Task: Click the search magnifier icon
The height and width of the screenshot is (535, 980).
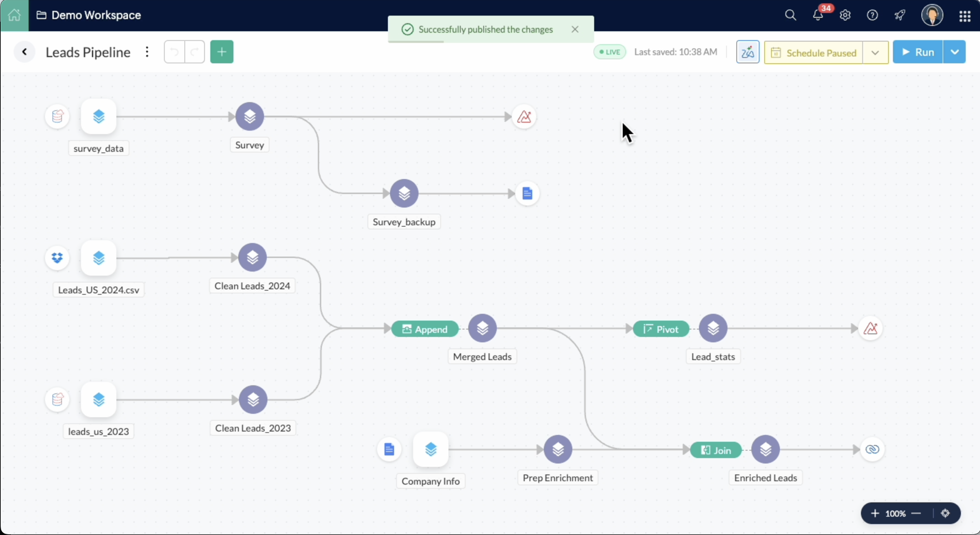Action: tap(790, 15)
